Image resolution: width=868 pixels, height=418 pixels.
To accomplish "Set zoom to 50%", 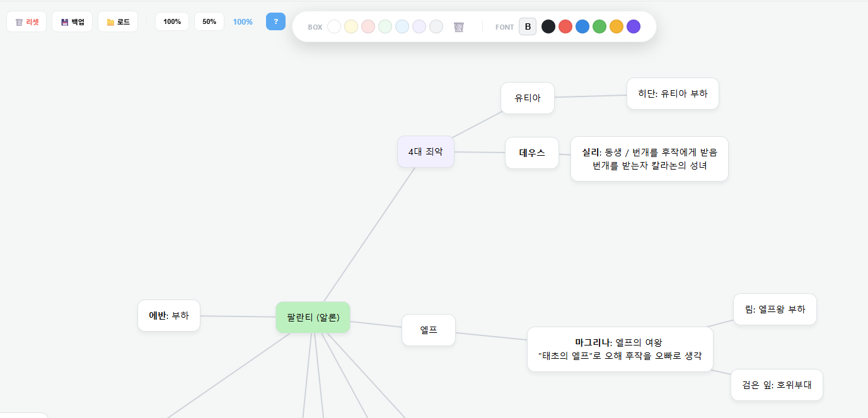I will (209, 21).
